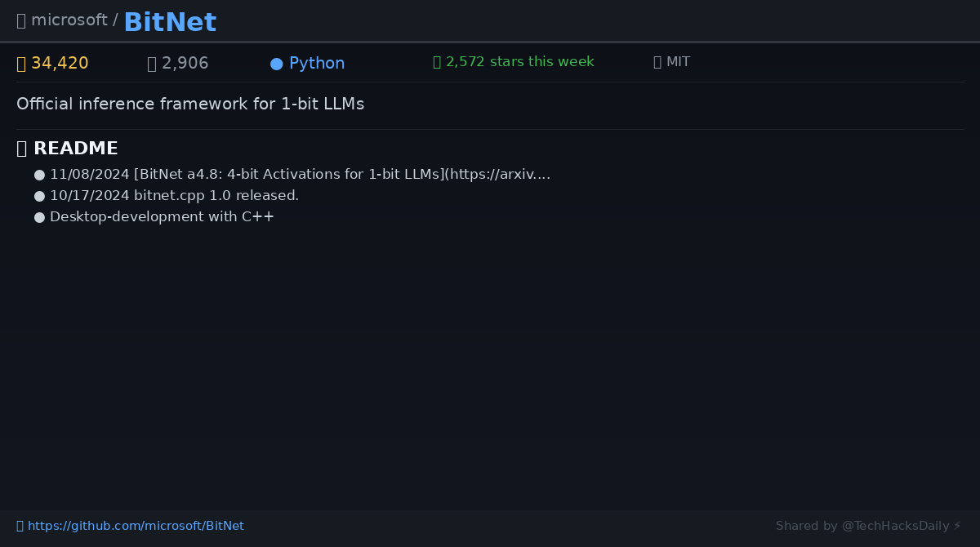Click the bitnet.cpp 1.0 released entry
This screenshot has height=547, width=980.
(174, 195)
